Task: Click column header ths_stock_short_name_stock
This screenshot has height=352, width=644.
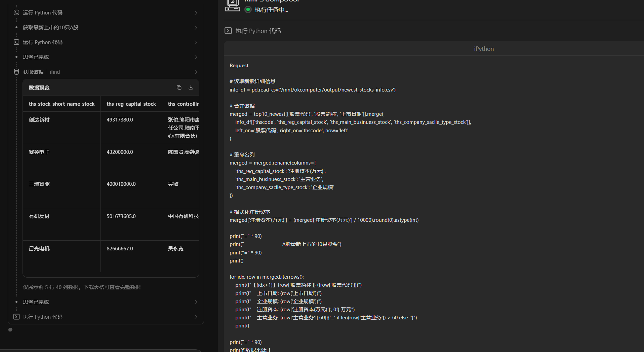Action: 62,104
